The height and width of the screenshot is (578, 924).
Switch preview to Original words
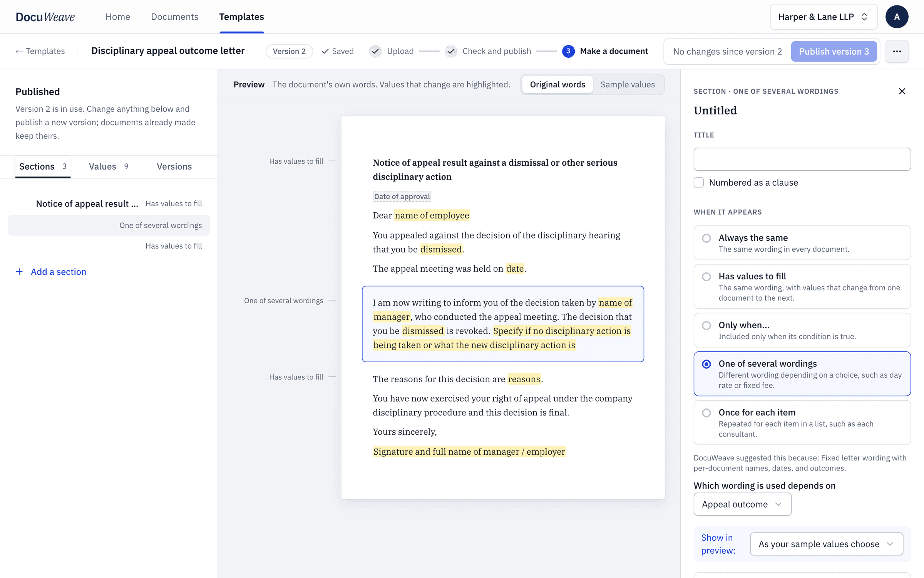(557, 84)
